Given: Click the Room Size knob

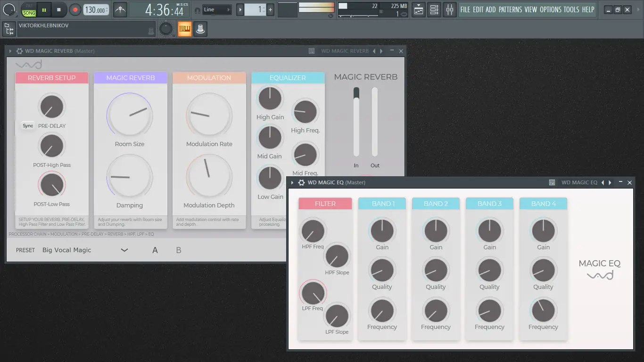Looking at the screenshot, I should [130, 115].
